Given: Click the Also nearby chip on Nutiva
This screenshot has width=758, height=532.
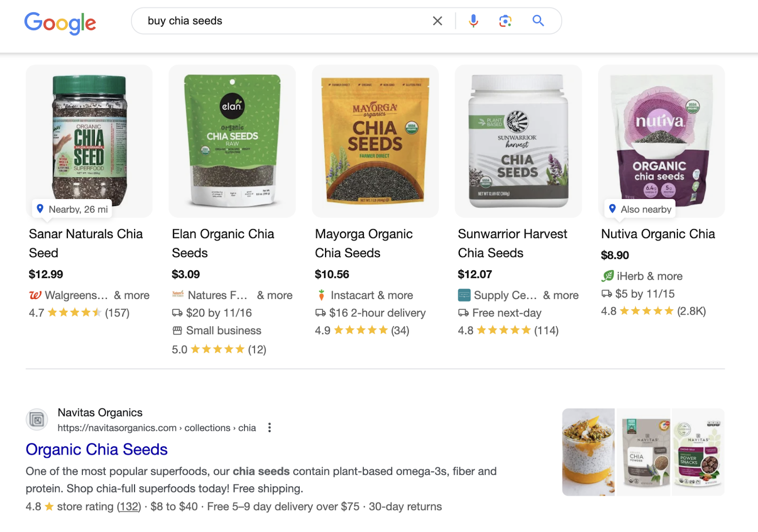Looking at the screenshot, I should pyautogui.click(x=639, y=209).
